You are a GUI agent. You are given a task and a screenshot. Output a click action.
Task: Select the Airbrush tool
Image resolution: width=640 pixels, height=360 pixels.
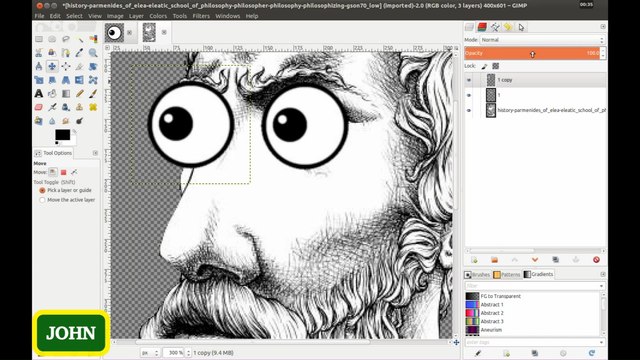(x=52, y=107)
